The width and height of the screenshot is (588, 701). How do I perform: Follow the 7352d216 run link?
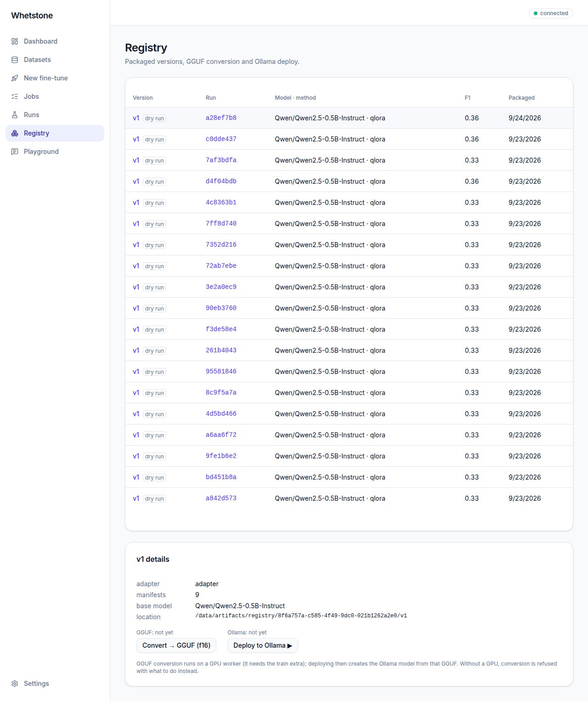point(221,245)
